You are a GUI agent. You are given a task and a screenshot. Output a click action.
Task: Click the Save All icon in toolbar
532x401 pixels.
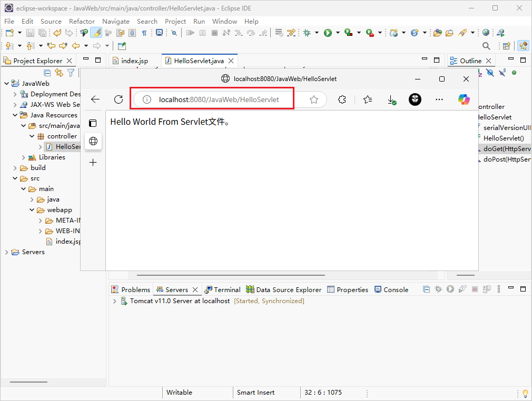pyautogui.click(x=43, y=33)
